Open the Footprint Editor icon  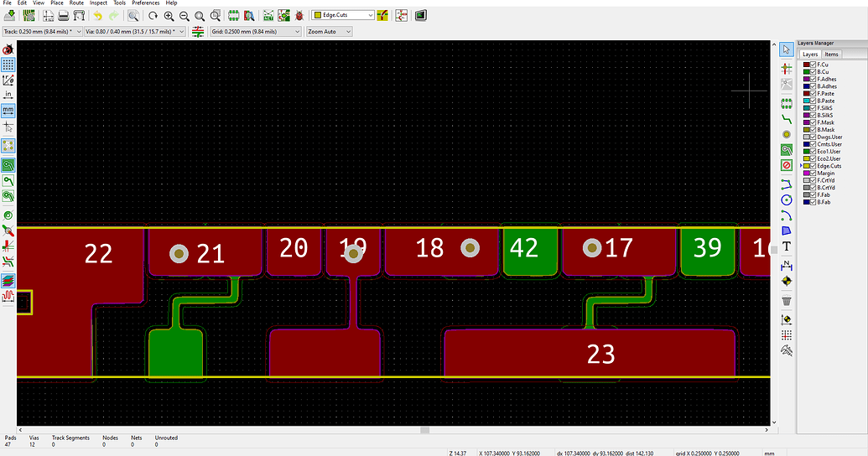[234, 15]
